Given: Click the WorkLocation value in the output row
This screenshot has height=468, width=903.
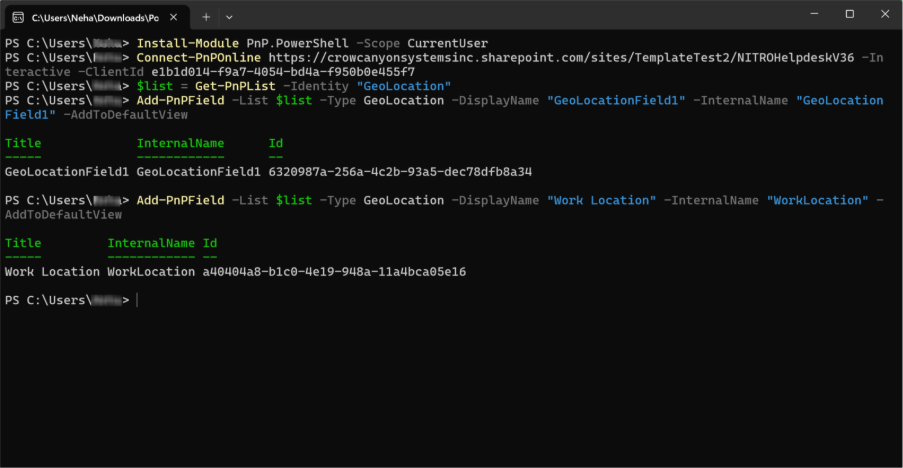Looking at the screenshot, I should point(151,272).
